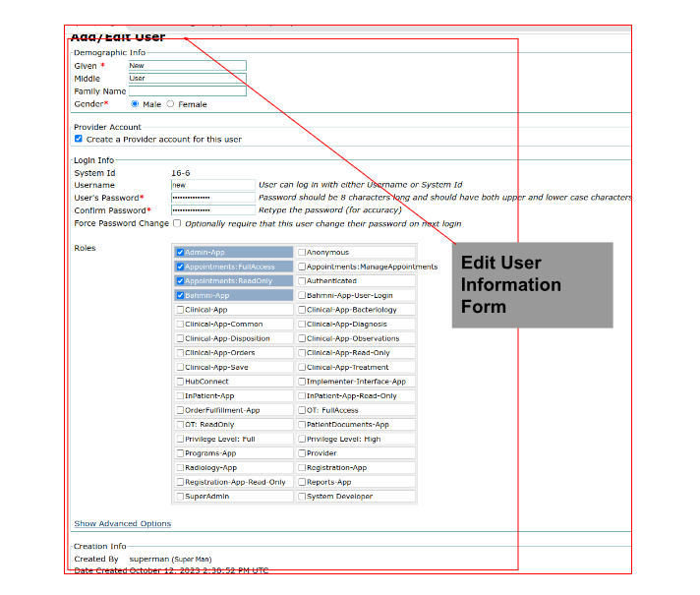Check the OT: ReadOnly role

[180, 424]
